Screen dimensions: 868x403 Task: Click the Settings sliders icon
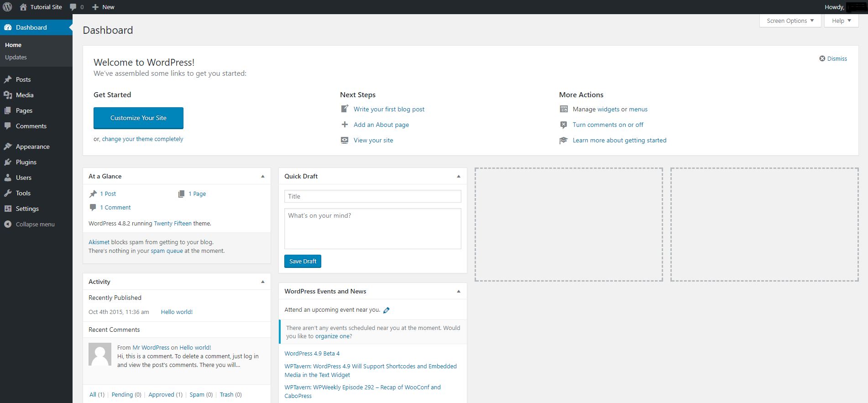click(8, 209)
